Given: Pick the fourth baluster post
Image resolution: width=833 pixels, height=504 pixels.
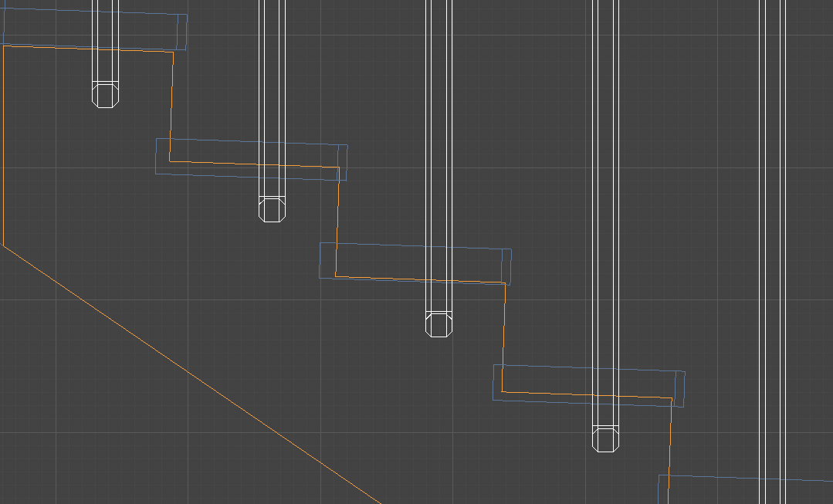Looking at the screenshot, I should click(x=605, y=232).
